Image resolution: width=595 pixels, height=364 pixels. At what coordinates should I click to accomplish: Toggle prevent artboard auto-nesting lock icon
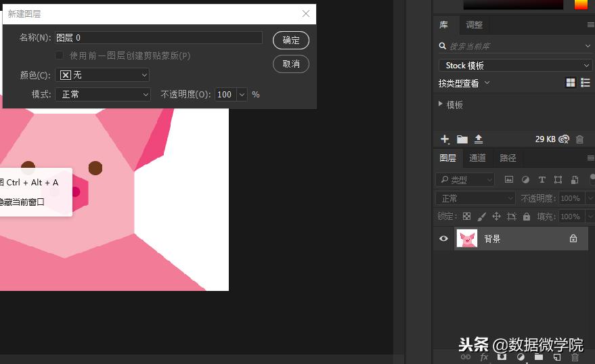(x=512, y=217)
